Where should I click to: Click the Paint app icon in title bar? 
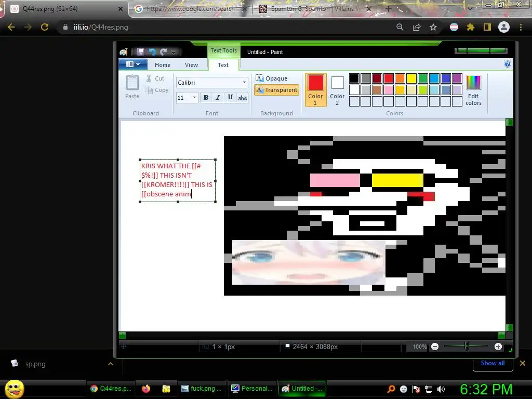point(124,52)
